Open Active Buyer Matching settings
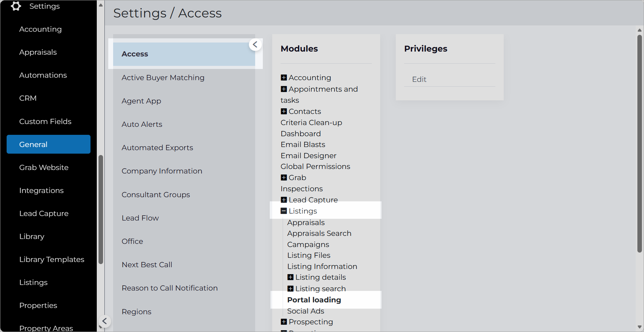The height and width of the screenshot is (332, 644). tap(163, 78)
